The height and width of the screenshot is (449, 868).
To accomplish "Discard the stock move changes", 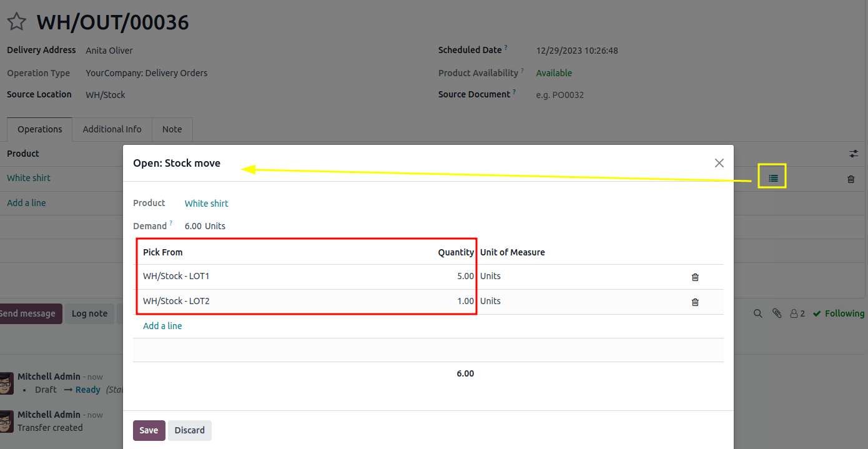I will coord(190,430).
